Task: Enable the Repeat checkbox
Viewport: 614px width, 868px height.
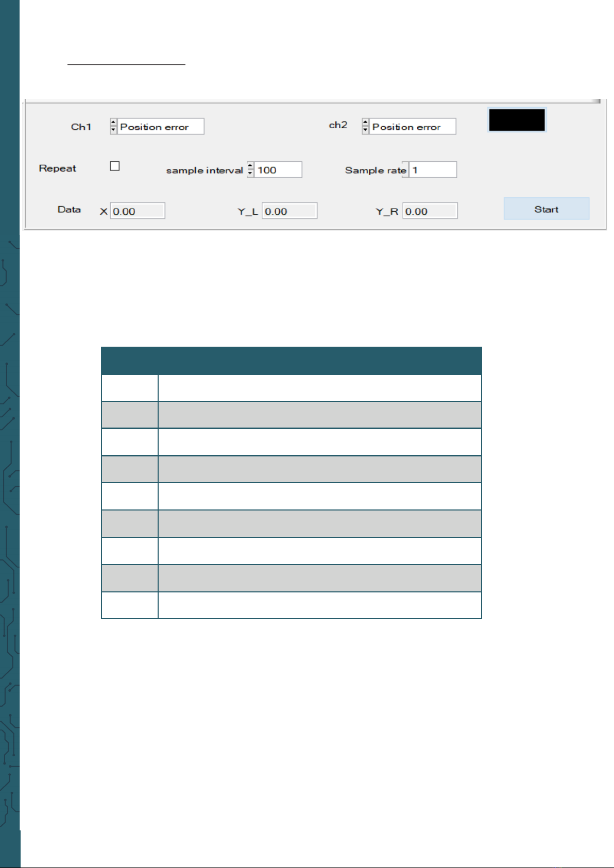Action: pyautogui.click(x=115, y=166)
